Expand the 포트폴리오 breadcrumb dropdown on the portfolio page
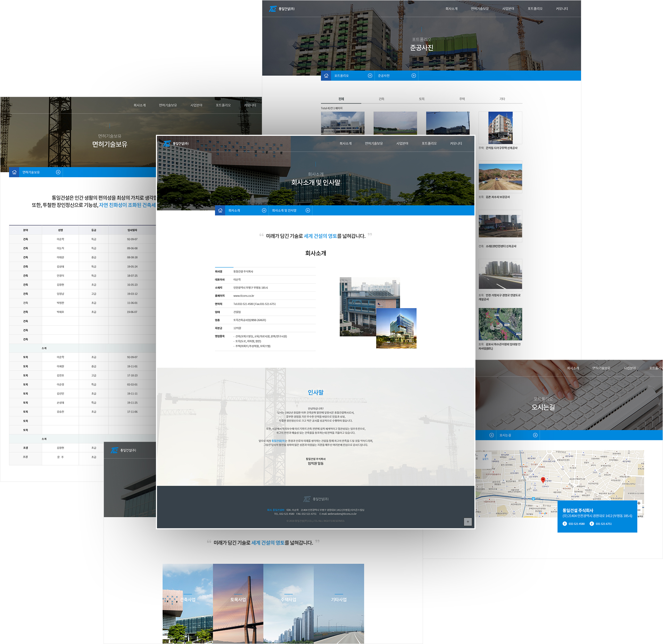This screenshot has height=644, width=663. (370, 76)
